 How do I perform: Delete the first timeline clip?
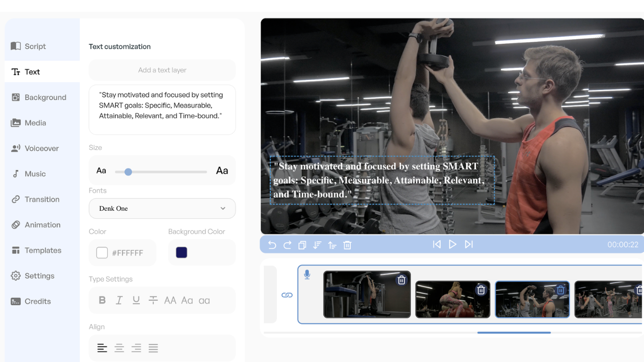(401, 280)
